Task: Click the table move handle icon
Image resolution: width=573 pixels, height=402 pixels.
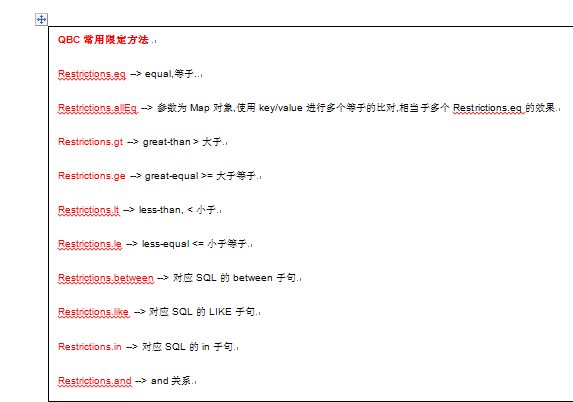Action: tap(41, 19)
